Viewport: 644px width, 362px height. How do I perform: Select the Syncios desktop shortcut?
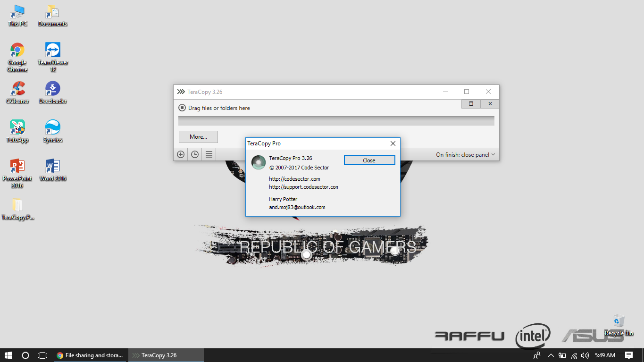pos(53,131)
